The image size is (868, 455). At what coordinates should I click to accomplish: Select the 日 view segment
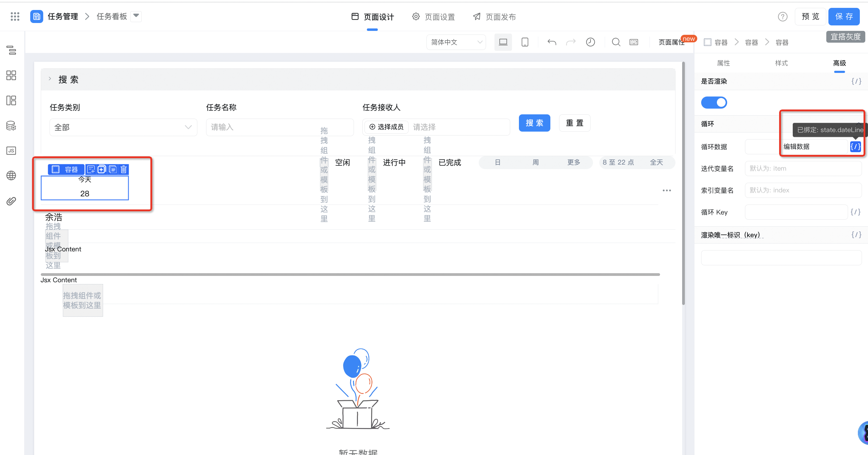pyautogui.click(x=498, y=162)
